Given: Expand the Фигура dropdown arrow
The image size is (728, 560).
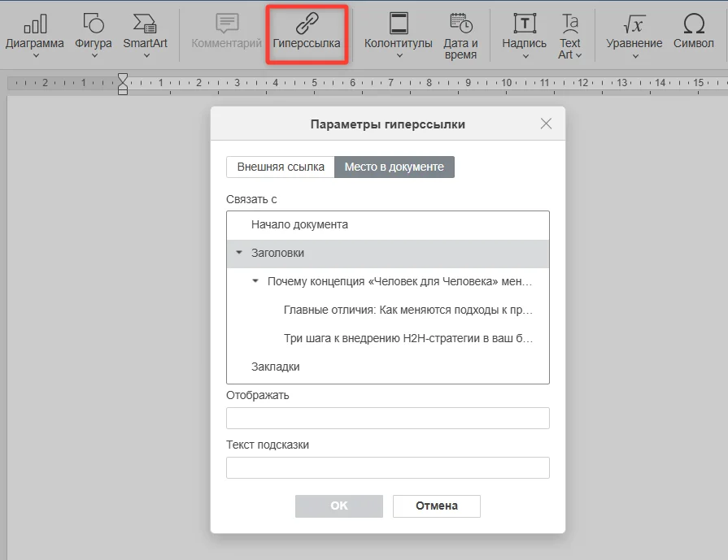Looking at the screenshot, I should tap(94, 56).
